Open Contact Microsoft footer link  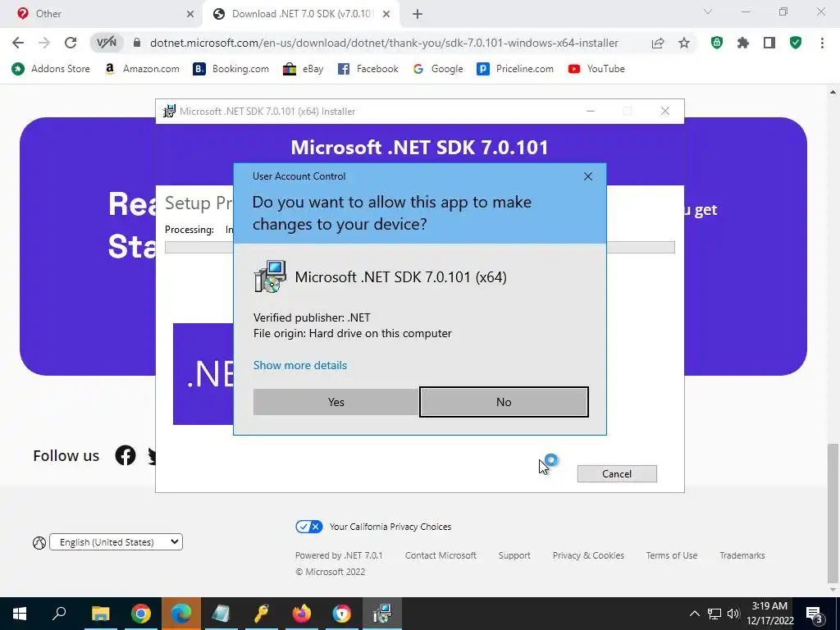pyautogui.click(x=441, y=555)
